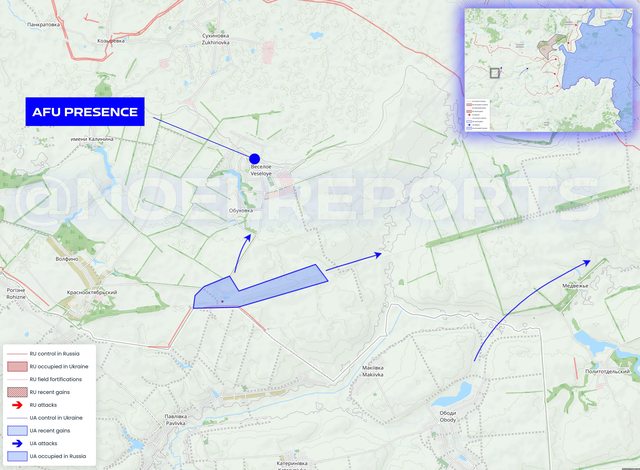Open the overview inset map thumbnail
Screen dimensions: 640x470
(x=549, y=70)
